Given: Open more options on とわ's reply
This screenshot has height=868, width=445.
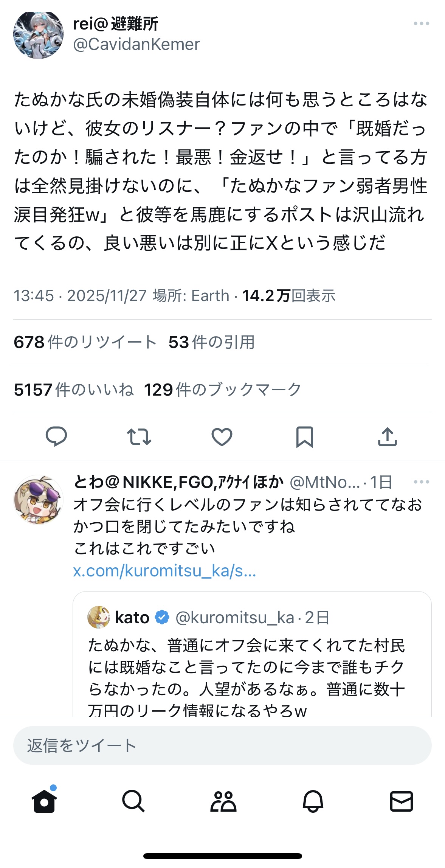Looking at the screenshot, I should click(x=421, y=482).
